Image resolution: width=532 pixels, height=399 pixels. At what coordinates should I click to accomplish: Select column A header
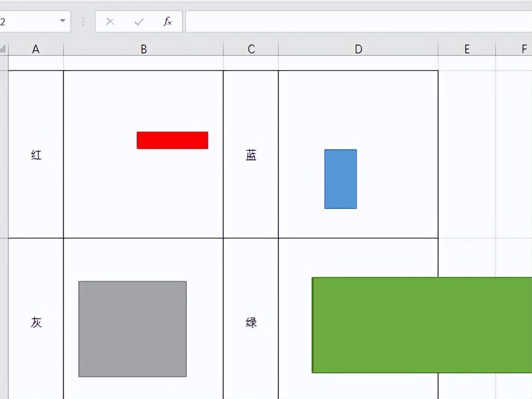tap(36, 49)
